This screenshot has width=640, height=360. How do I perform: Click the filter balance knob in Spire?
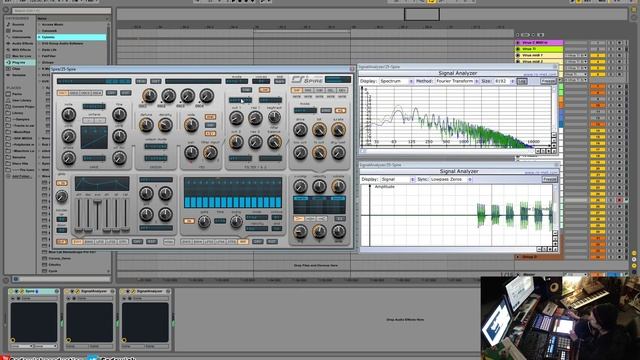[x=274, y=142]
